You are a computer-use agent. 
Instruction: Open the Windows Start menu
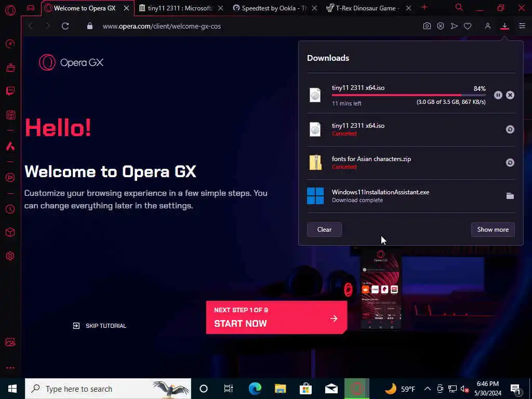pyautogui.click(x=12, y=389)
